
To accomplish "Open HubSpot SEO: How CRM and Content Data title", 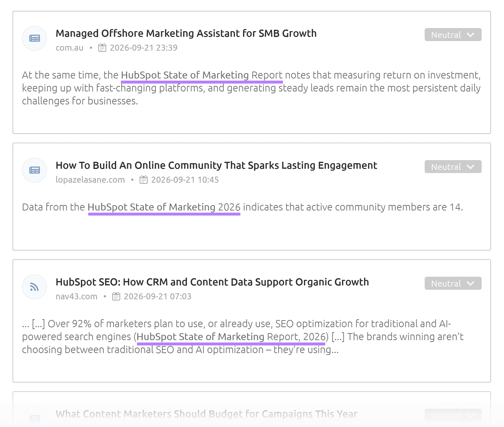I will (x=212, y=282).
